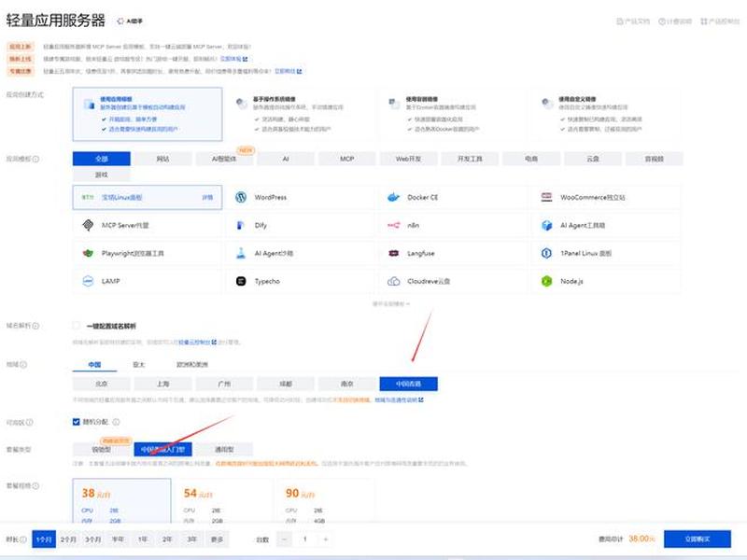The image size is (747, 560).
Task: Click info icon beside 可用区 label
Action: pos(30,423)
